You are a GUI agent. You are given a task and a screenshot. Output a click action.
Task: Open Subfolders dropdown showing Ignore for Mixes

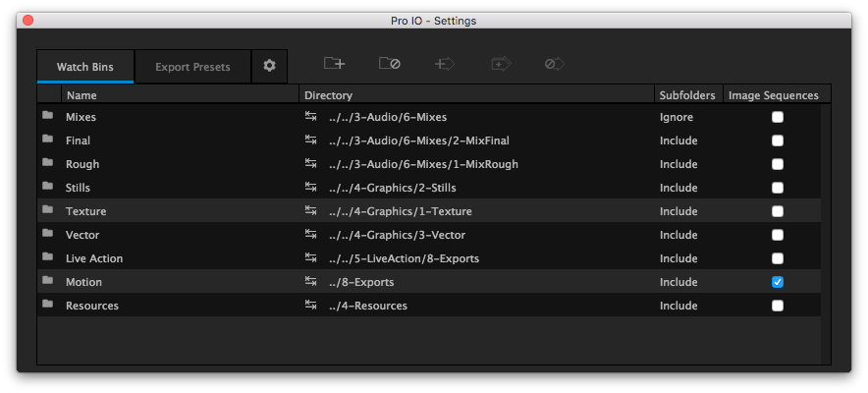click(677, 117)
